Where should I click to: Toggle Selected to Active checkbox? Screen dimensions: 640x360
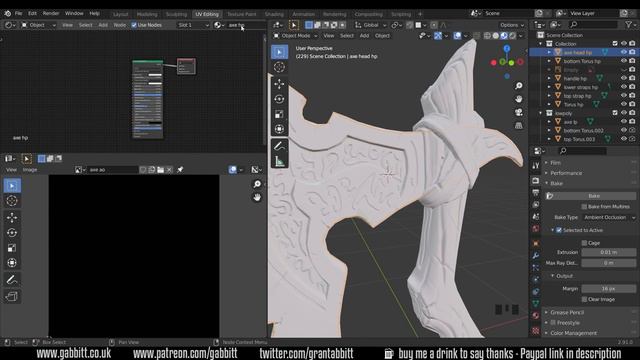pos(559,230)
